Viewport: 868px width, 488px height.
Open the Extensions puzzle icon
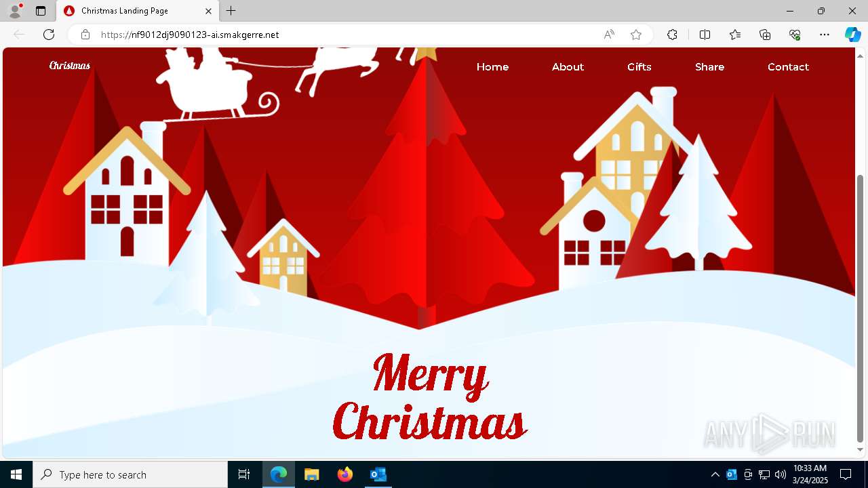click(x=672, y=35)
